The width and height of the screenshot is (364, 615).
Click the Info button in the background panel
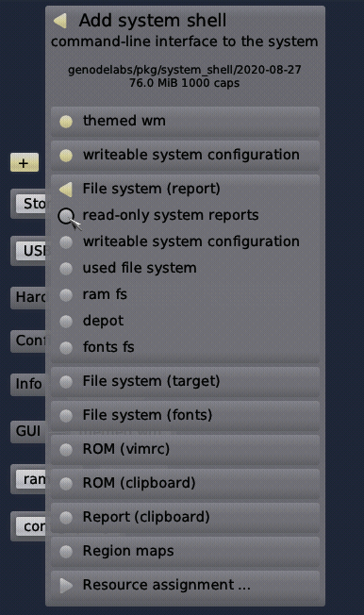[28, 384]
